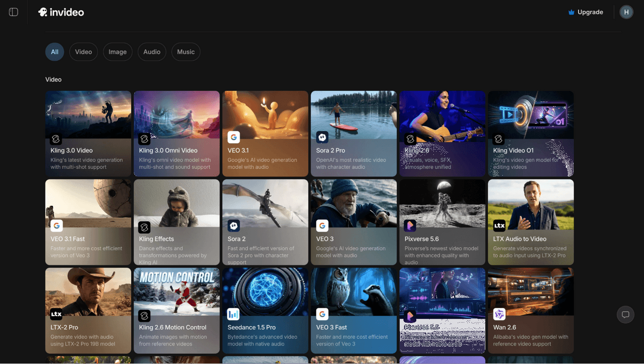Show only Audio models
The height and width of the screenshot is (364, 644).
(152, 52)
